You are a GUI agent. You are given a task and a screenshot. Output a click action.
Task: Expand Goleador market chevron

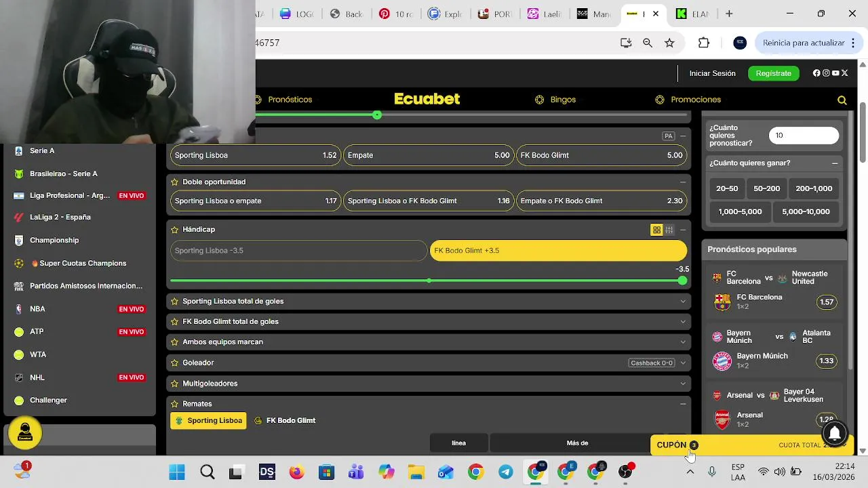(x=683, y=363)
